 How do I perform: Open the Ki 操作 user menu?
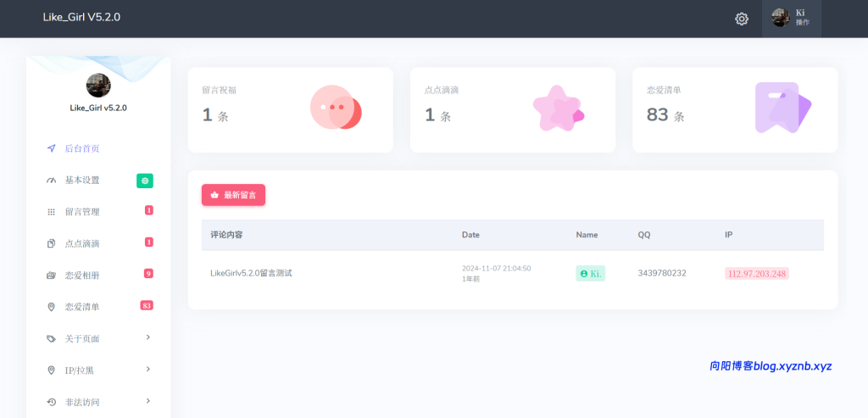pyautogui.click(x=791, y=19)
